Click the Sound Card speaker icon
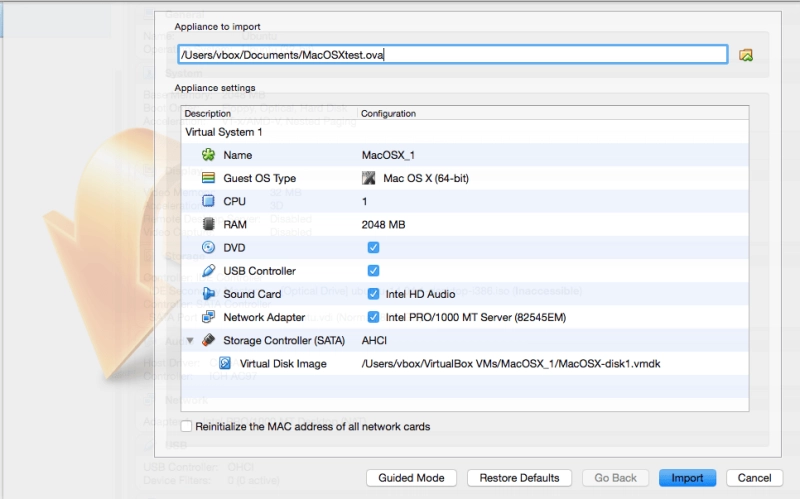The width and height of the screenshot is (800, 499). click(x=208, y=294)
